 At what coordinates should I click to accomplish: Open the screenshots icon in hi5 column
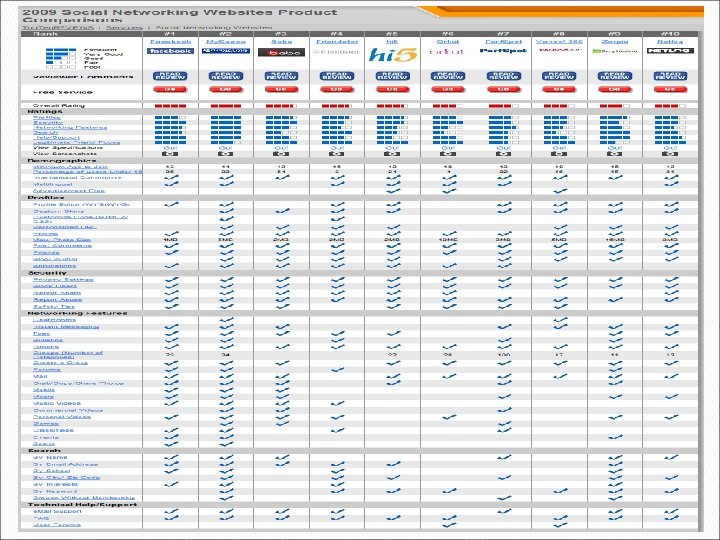[x=393, y=154]
